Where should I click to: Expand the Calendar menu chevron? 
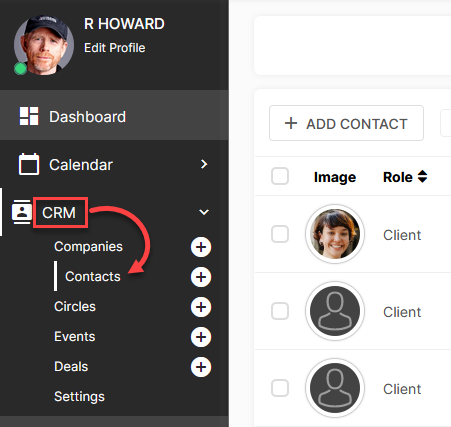(204, 164)
